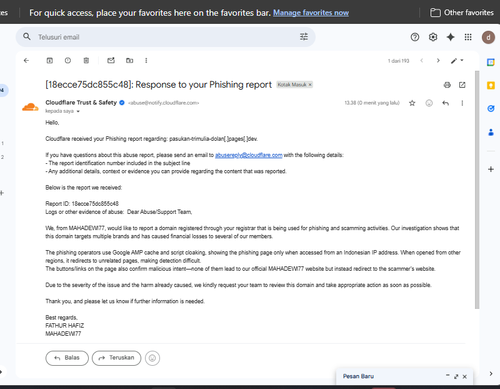Click the Cloudflare sender logo
Screen dimensions: 500x389
coord(30,107)
